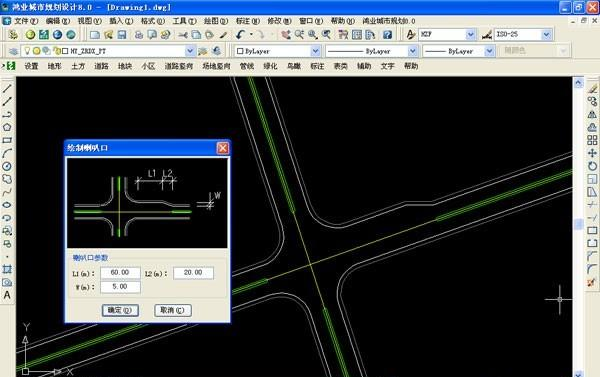The height and width of the screenshot is (377, 600).
Task: Click the Layer Previous icon
Action: point(217,51)
